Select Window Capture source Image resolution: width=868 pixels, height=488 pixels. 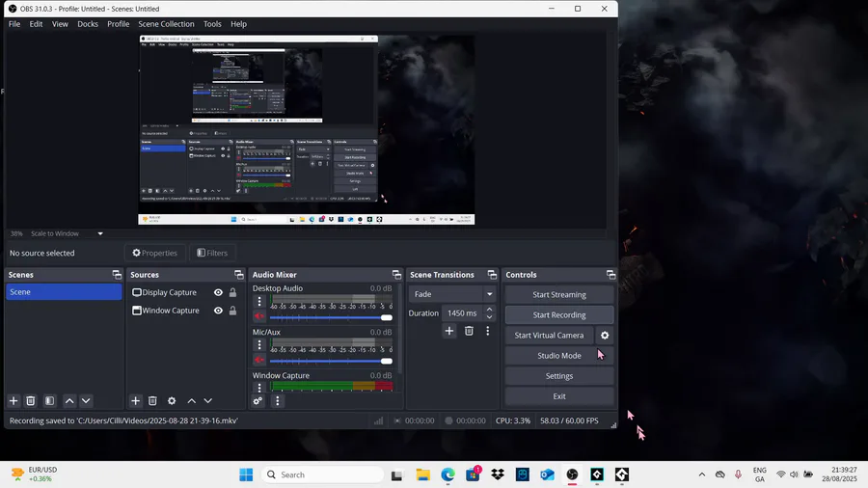coord(171,311)
